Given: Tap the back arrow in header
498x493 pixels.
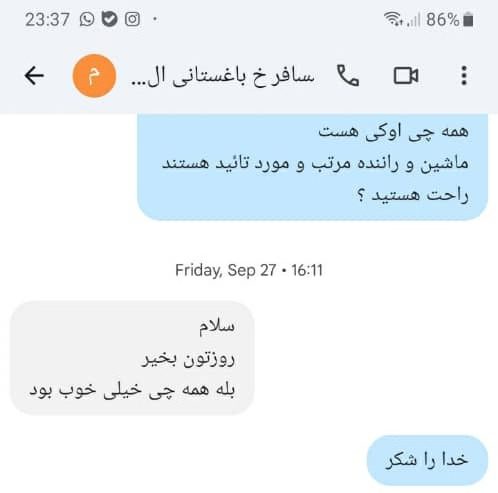Looking at the screenshot, I should coord(34,76).
